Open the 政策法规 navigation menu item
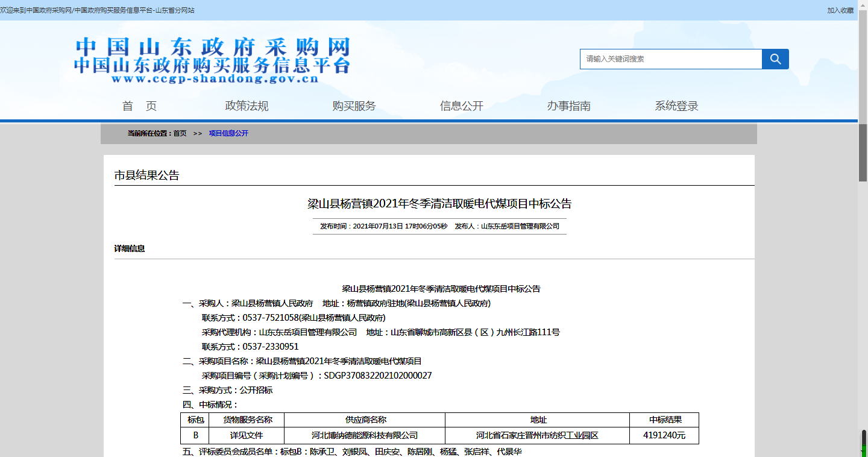This screenshot has height=457, width=868. [246, 106]
